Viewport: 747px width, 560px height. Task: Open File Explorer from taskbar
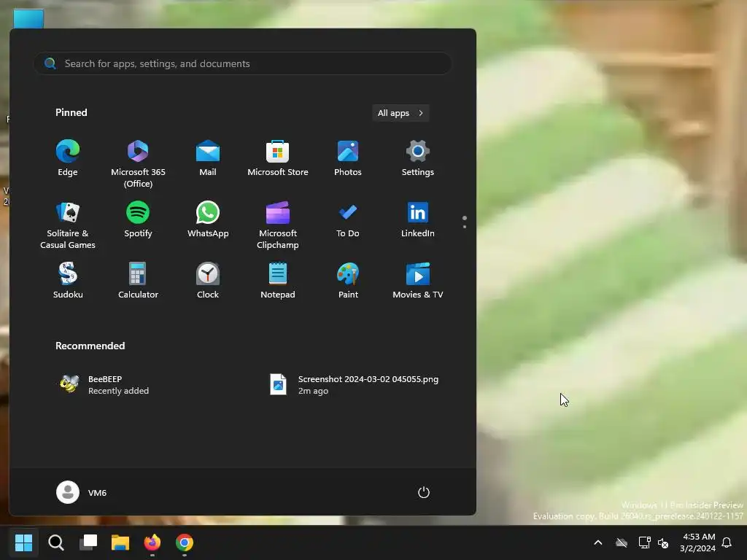(120, 542)
